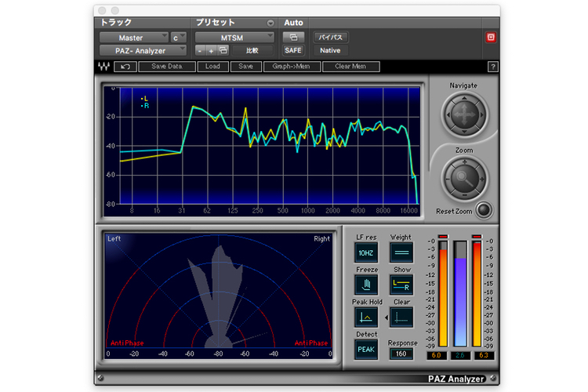
Task: Select the next preset with plus button
Action: pyautogui.click(x=211, y=50)
